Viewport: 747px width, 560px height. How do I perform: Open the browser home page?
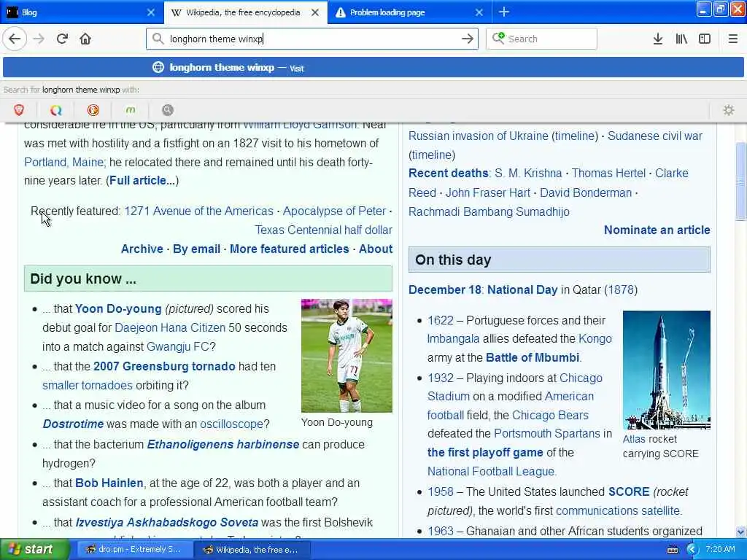tap(85, 39)
